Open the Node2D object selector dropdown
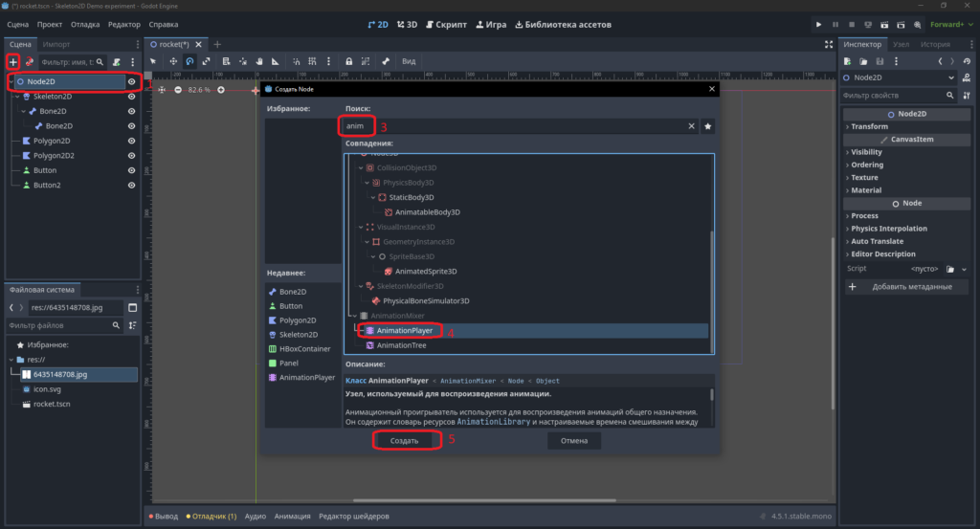 point(899,78)
